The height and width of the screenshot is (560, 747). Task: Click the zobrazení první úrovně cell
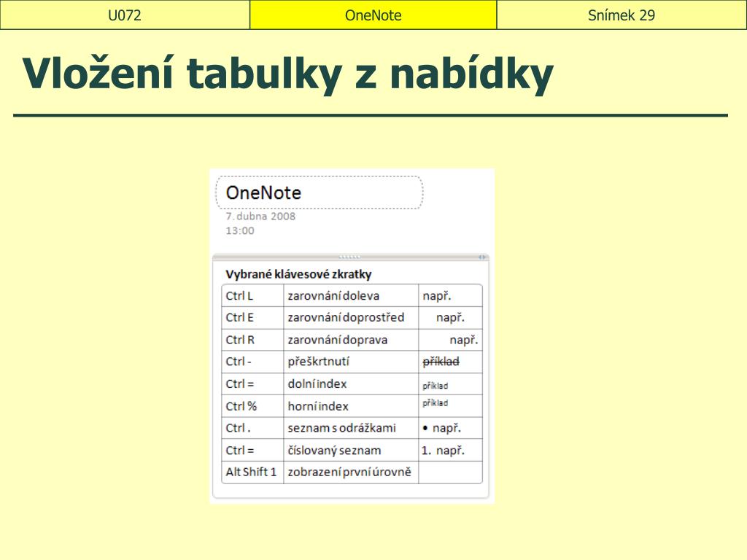pos(351,472)
